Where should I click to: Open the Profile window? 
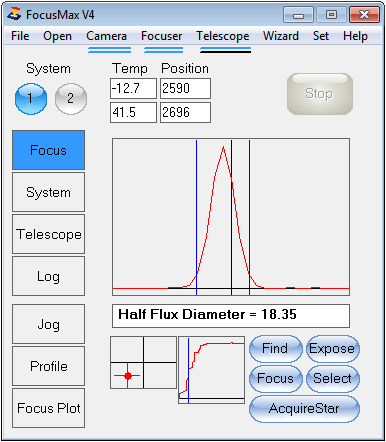[x=49, y=366]
